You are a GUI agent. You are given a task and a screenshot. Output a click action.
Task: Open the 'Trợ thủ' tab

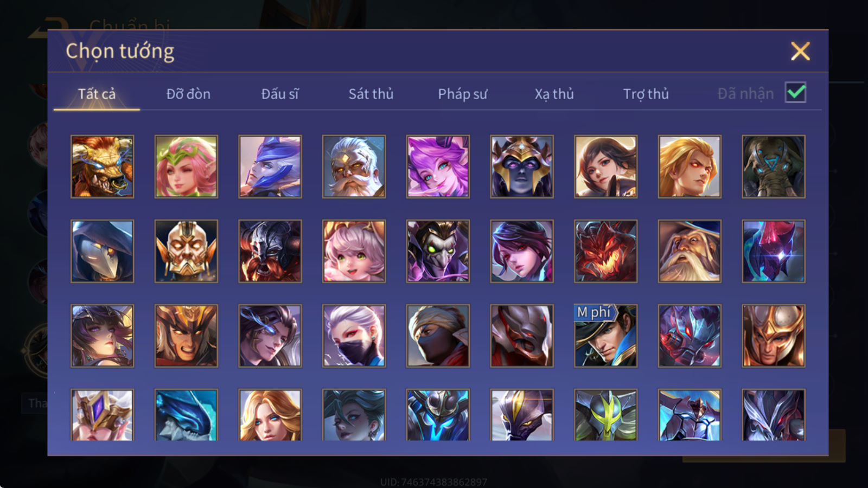tap(646, 94)
